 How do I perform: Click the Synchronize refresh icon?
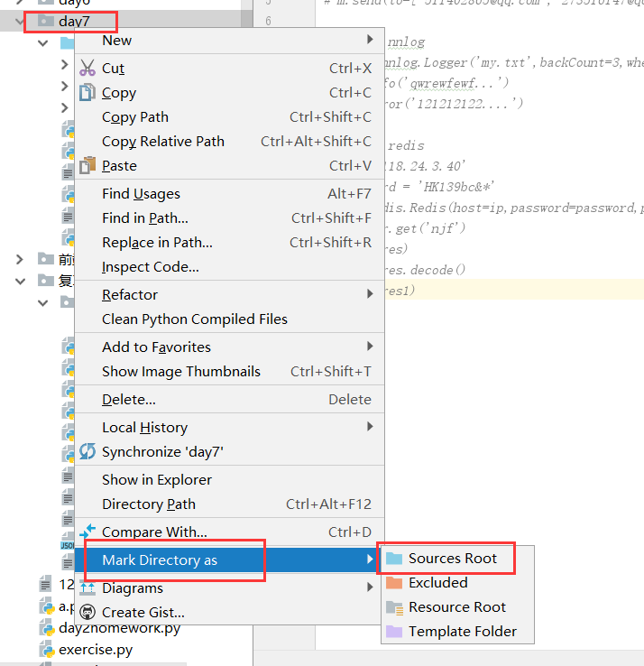[87, 451]
